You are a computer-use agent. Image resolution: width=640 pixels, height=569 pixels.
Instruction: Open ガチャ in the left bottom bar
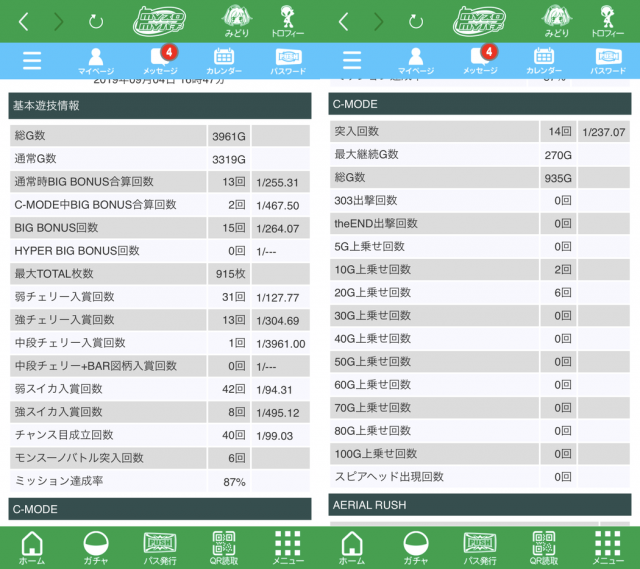[96, 547]
